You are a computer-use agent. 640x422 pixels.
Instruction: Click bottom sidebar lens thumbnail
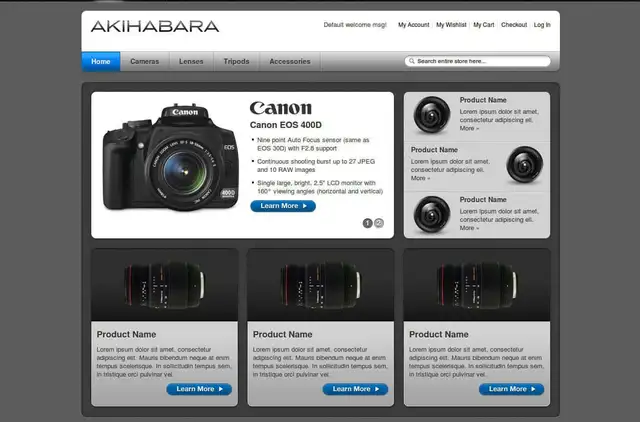point(432,215)
